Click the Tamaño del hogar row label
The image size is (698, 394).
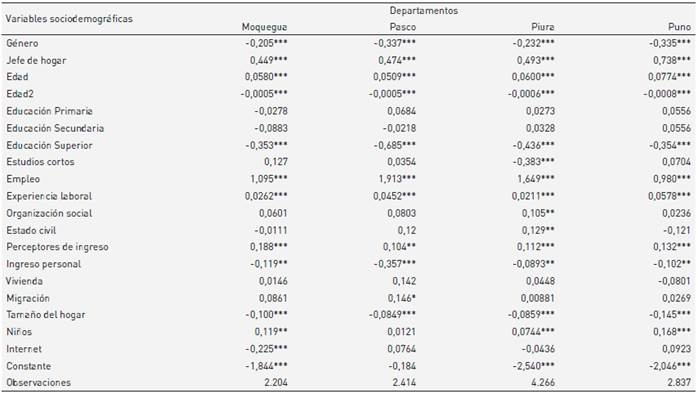pos(46,315)
